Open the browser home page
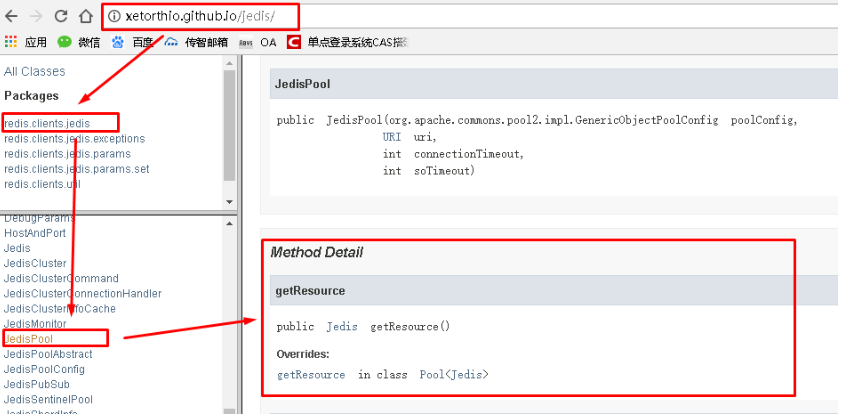 pyautogui.click(x=86, y=16)
